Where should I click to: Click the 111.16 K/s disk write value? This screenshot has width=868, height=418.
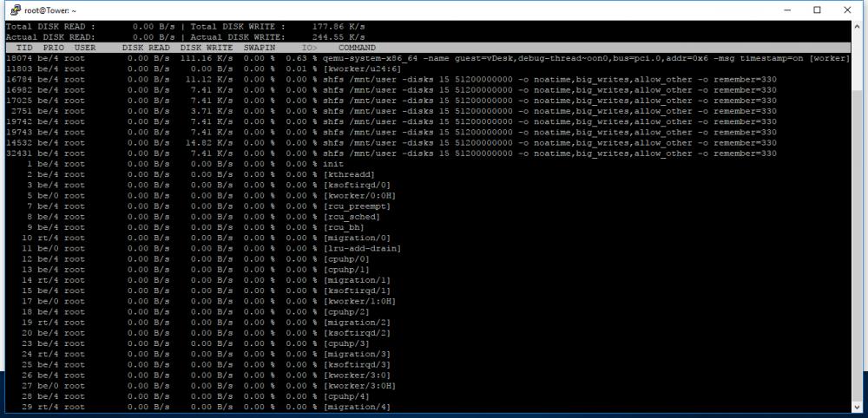pos(207,59)
